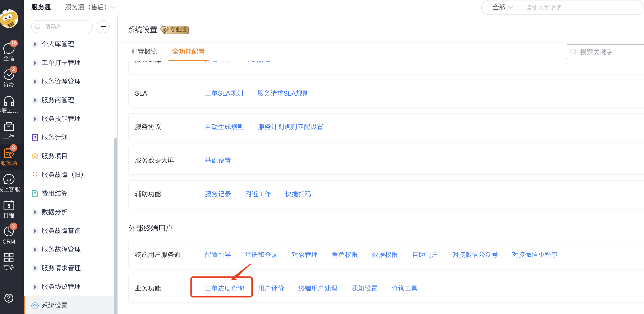Open the 工单进度查询 link
Screen dimensions: 644x314
224,288
